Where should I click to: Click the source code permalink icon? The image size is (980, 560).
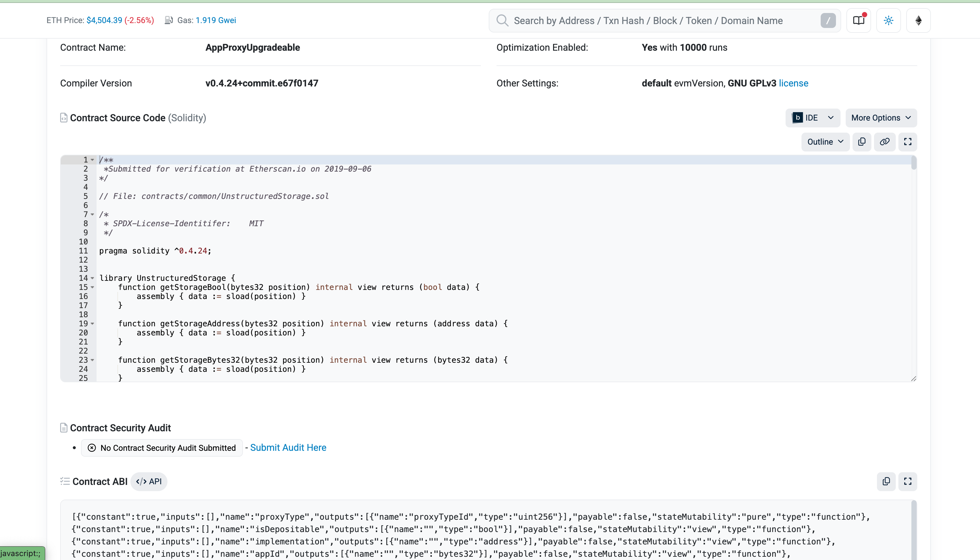click(884, 141)
